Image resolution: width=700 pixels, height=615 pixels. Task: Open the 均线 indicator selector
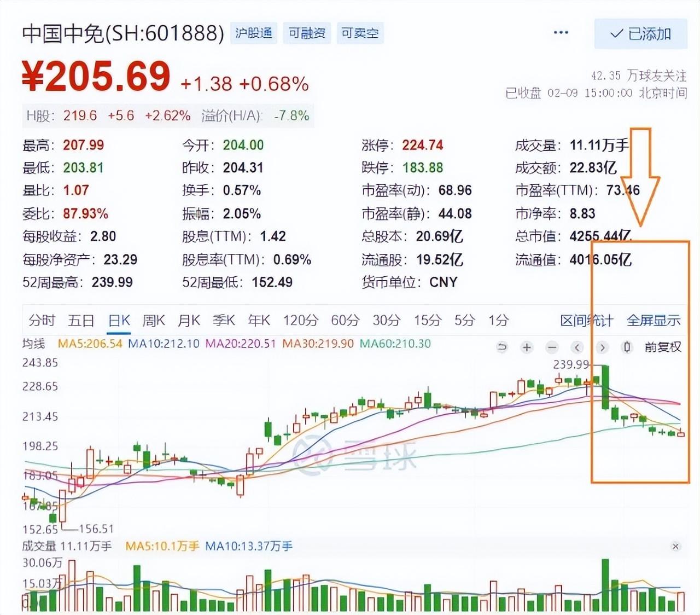[33, 344]
